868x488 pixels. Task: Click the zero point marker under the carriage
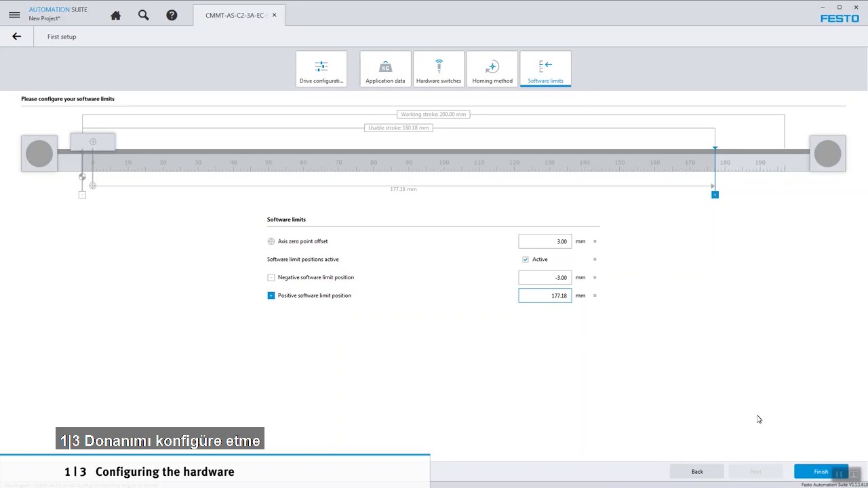tap(93, 186)
